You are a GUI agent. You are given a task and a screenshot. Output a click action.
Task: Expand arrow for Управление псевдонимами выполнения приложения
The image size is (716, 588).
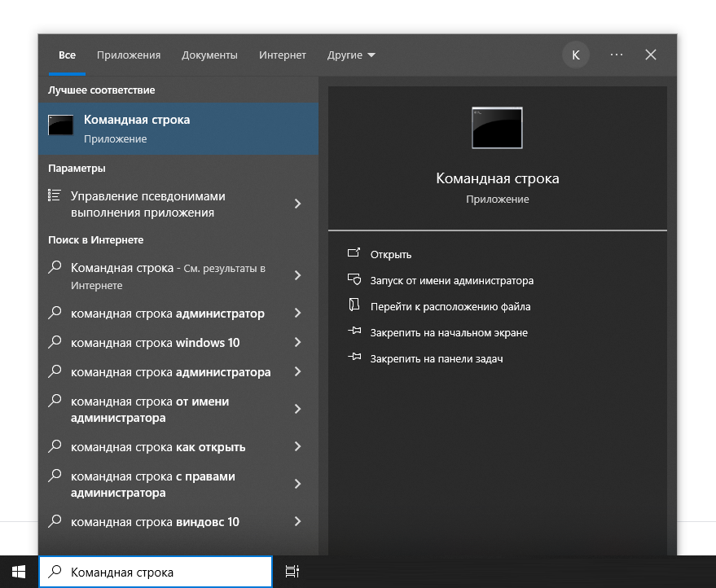click(x=297, y=204)
